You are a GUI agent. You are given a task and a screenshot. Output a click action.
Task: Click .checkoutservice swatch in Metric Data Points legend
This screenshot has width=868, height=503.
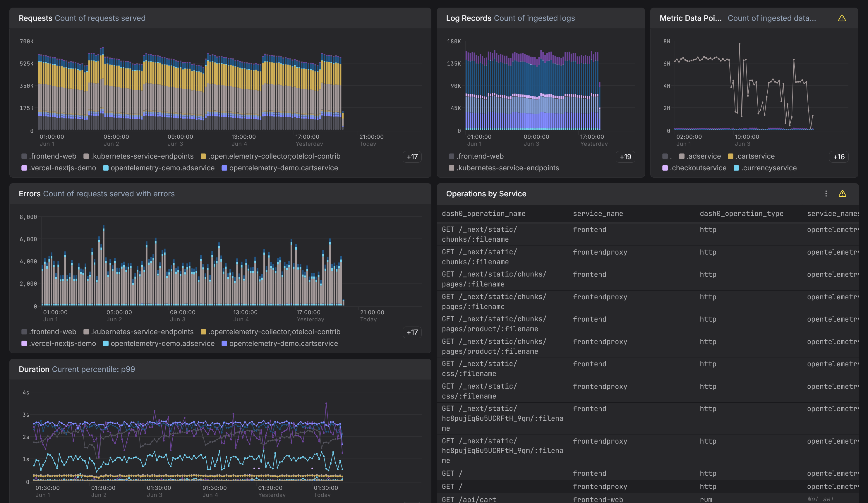coord(665,168)
